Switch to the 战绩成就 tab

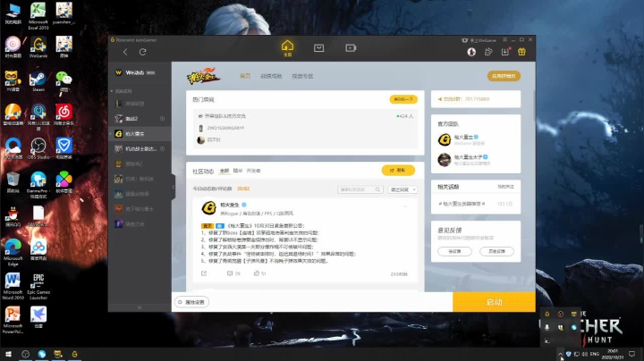click(271, 76)
